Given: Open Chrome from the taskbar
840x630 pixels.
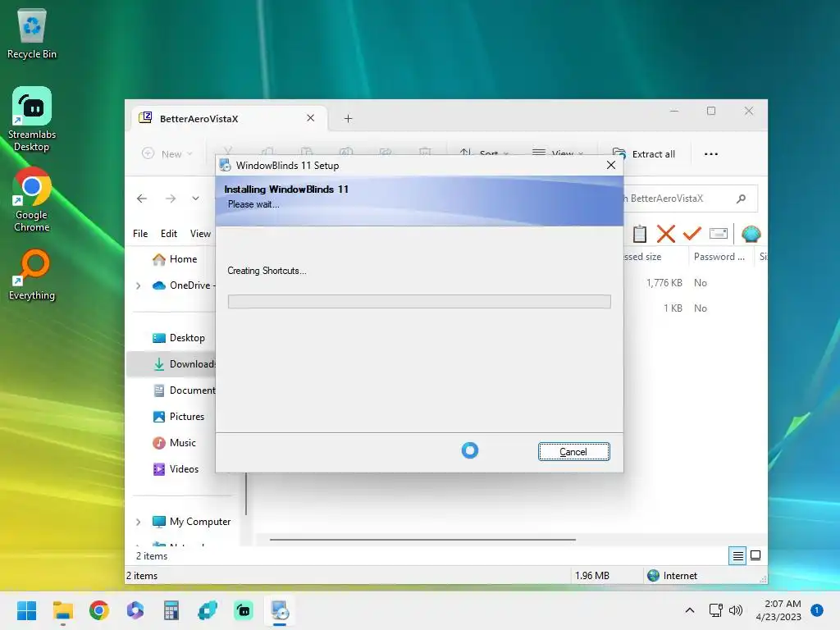Looking at the screenshot, I should [x=99, y=610].
